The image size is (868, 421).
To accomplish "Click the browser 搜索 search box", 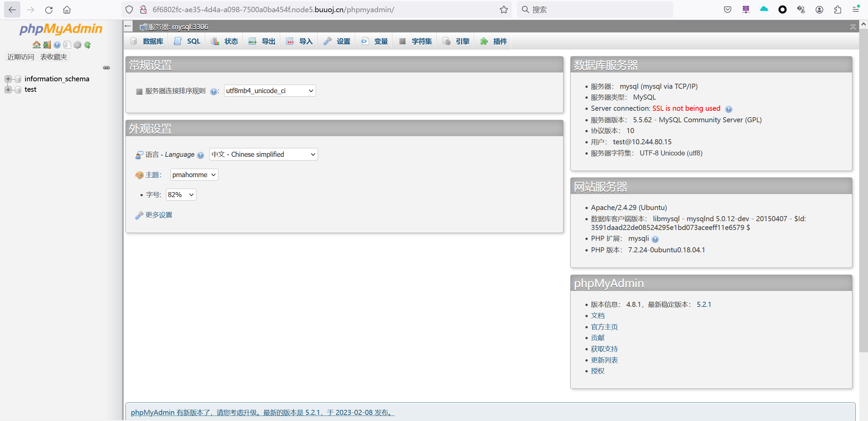I will click(595, 10).
